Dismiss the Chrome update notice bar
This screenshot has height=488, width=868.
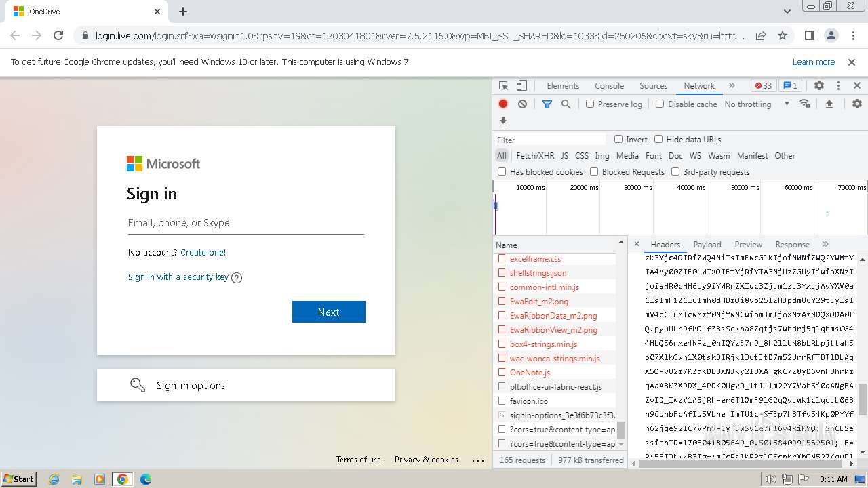852,62
